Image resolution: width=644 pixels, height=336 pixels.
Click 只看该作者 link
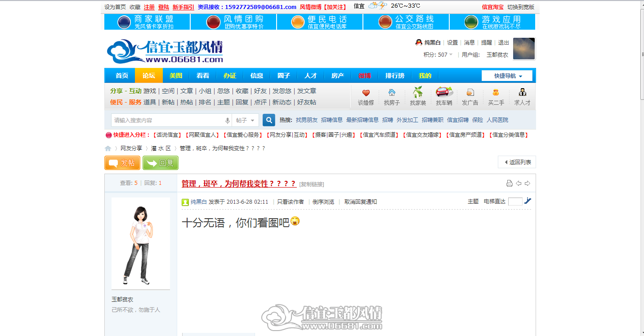point(291,202)
